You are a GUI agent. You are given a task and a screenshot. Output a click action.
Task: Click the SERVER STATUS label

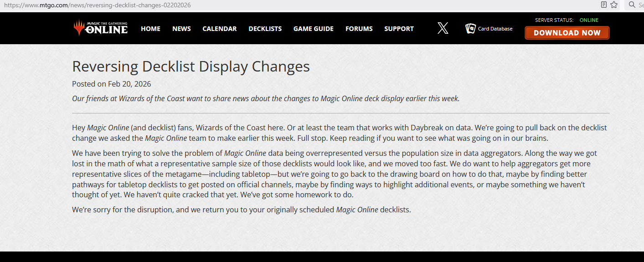click(554, 20)
